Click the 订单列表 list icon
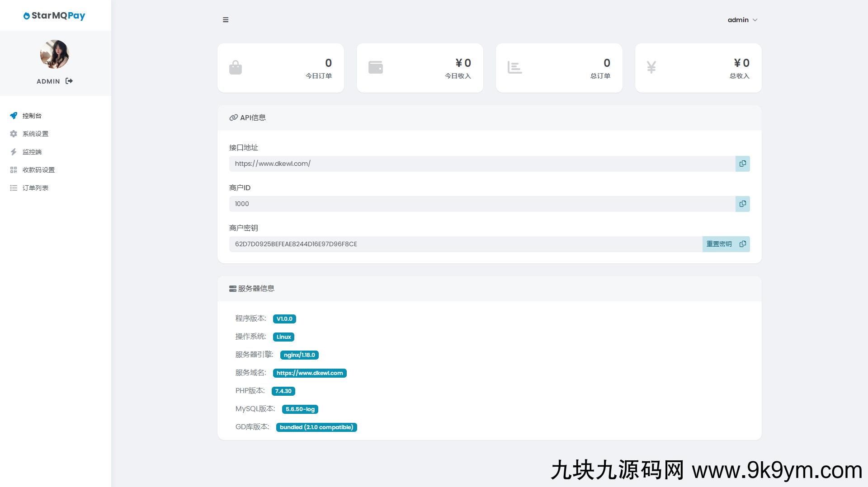The width and height of the screenshot is (868, 487). click(x=14, y=188)
